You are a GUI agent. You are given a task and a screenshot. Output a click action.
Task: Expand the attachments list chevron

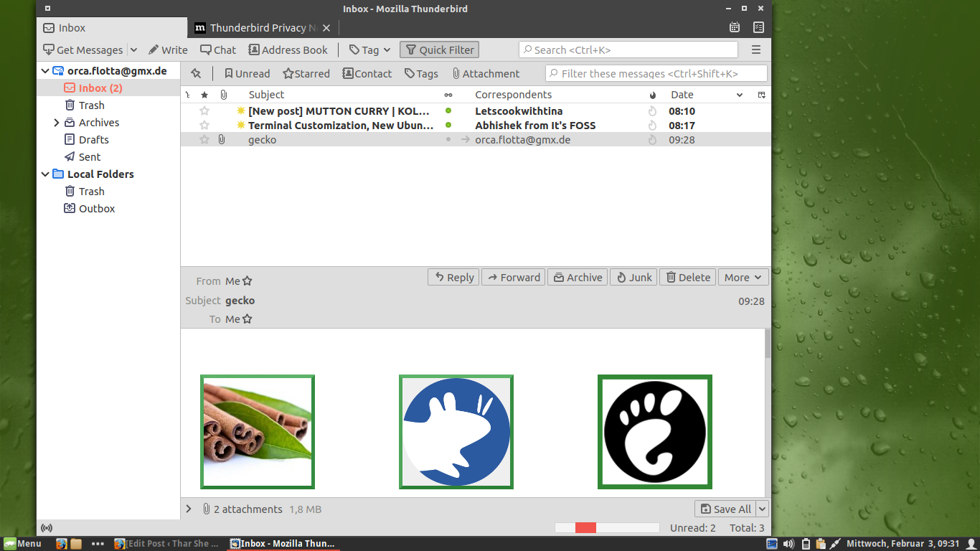coord(189,509)
